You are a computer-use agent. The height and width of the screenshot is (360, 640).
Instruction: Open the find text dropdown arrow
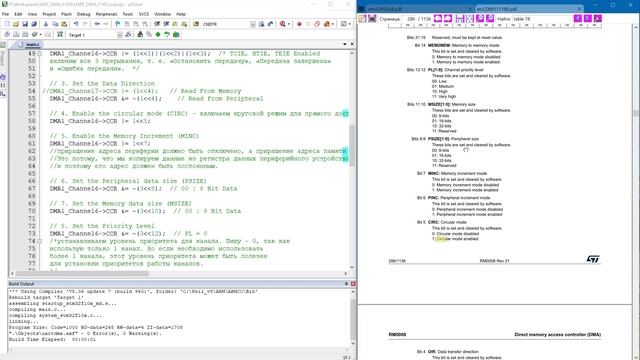[253, 24]
